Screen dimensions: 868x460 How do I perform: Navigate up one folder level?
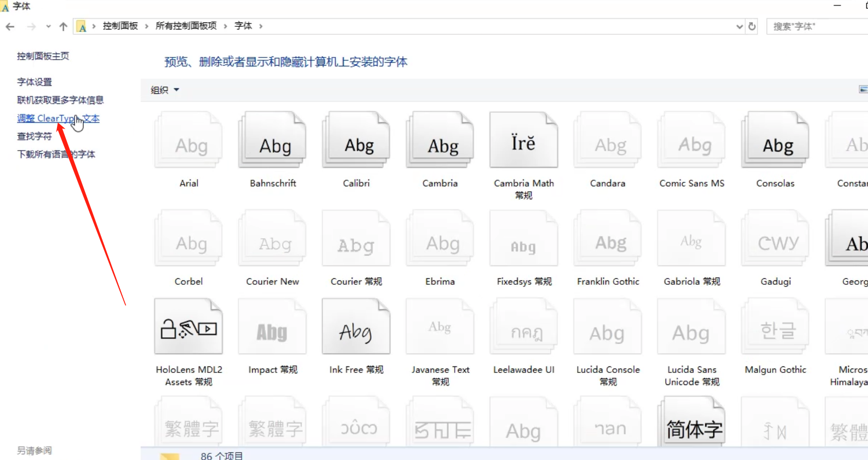pyautogui.click(x=63, y=26)
